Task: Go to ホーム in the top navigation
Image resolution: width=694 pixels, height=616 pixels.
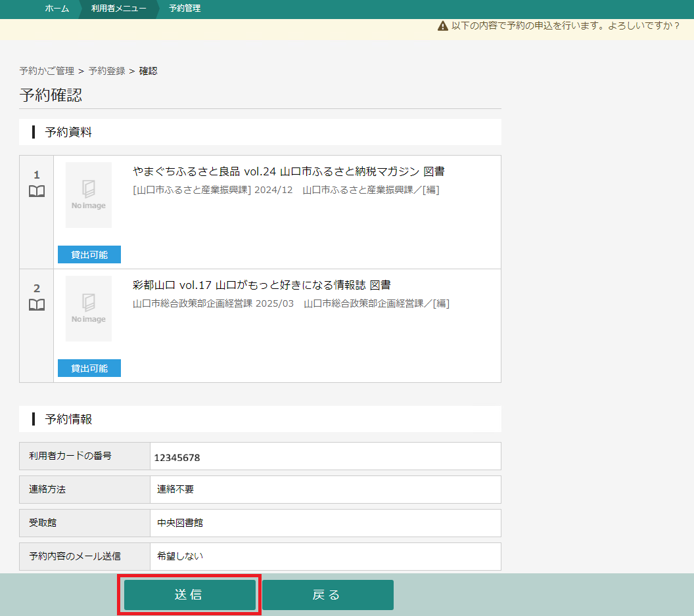Action: coord(57,9)
